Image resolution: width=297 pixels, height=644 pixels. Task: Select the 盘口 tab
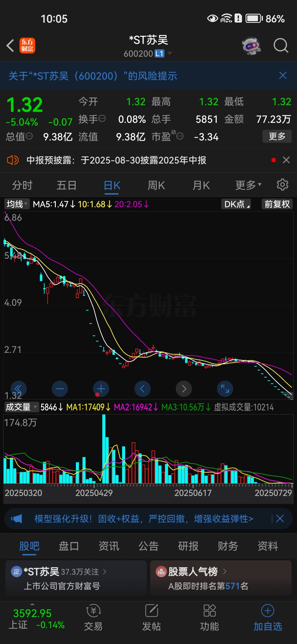[69, 546]
